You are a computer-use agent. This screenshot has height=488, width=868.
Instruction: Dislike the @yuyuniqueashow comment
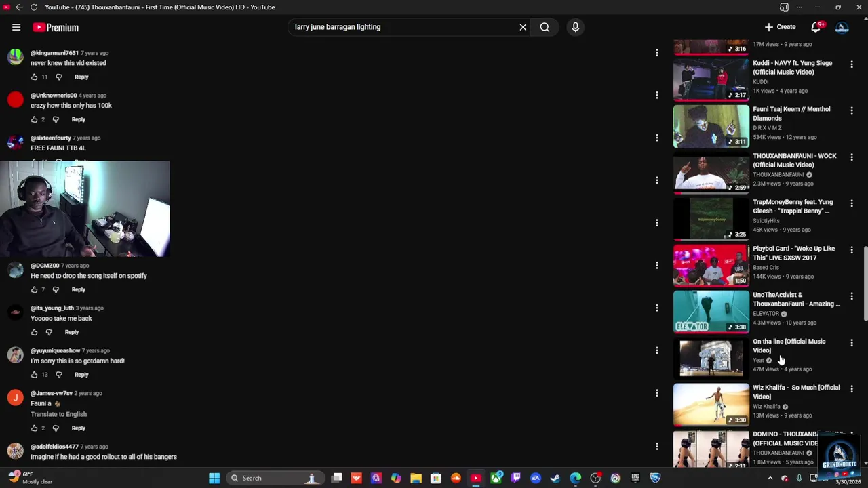59,375
